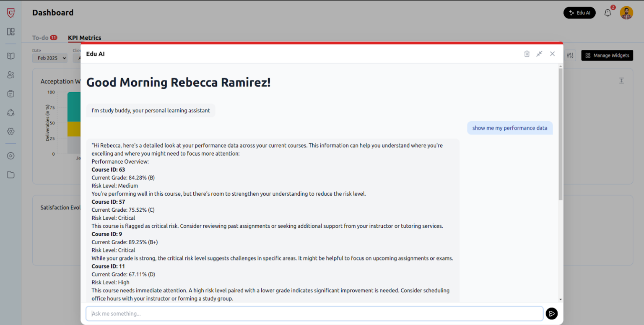Select the KPI Metrics tab
The width and height of the screenshot is (644, 325).
pos(84,38)
